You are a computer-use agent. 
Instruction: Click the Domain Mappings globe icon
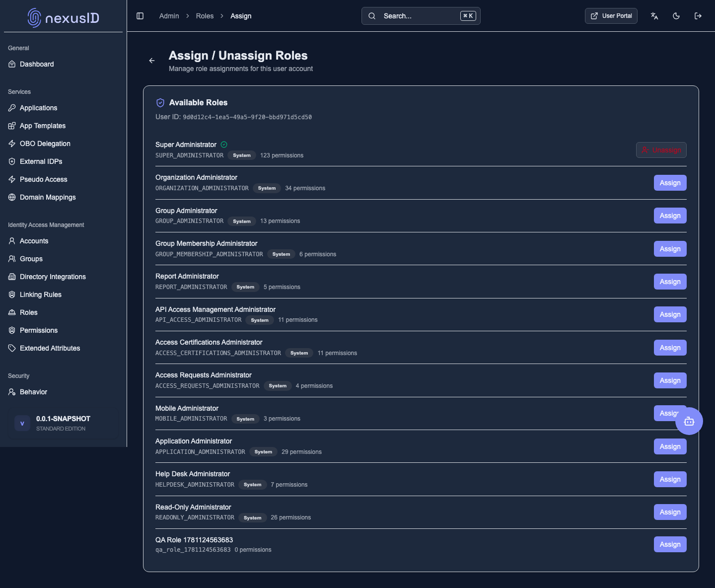point(12,197)
